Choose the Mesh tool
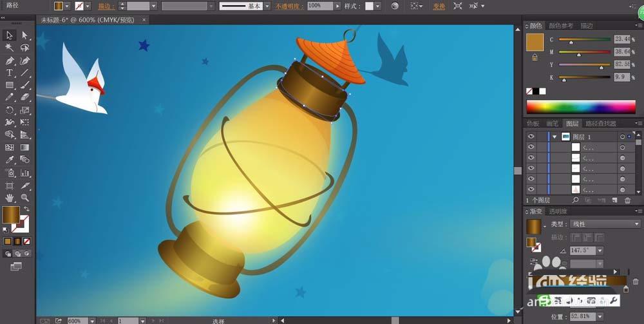This screenshot has height=324, width=644. tap(10, 148)
